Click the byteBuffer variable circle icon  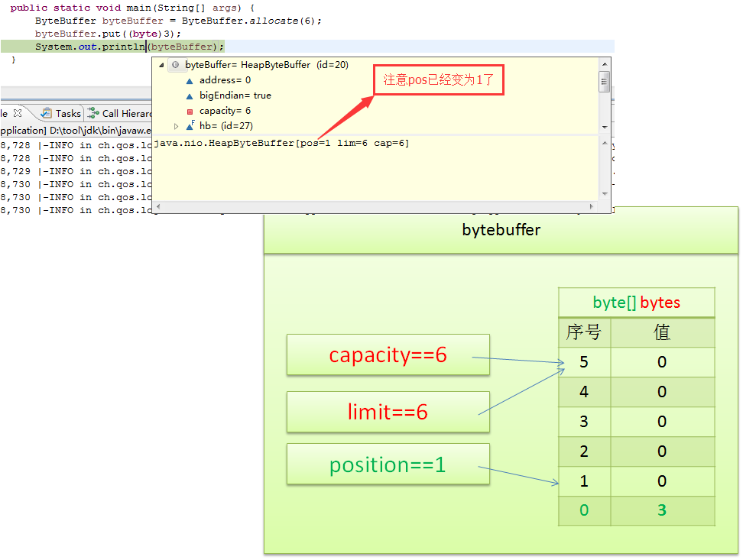176,65
